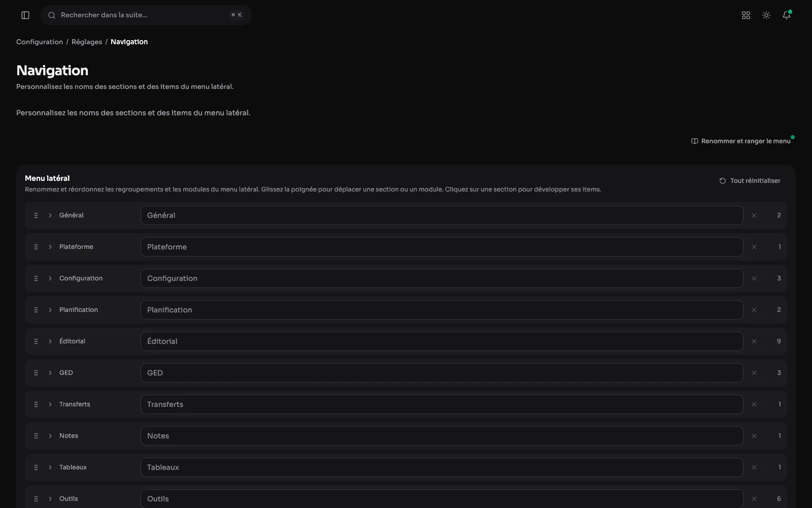Edit the Outils name input field
Image resolution: width=812 pixels, height=508 pixels.
(x=442, y=499)
